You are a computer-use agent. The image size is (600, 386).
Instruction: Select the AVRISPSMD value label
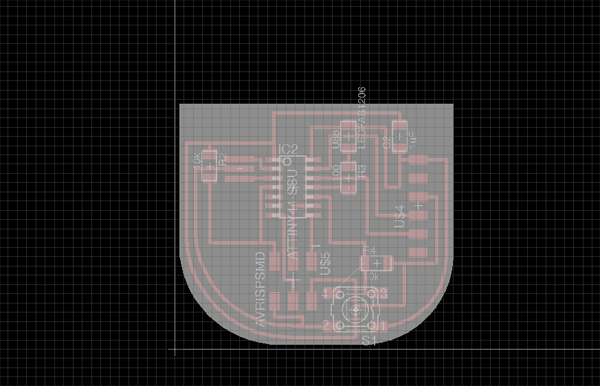click(x=260, y=289)
